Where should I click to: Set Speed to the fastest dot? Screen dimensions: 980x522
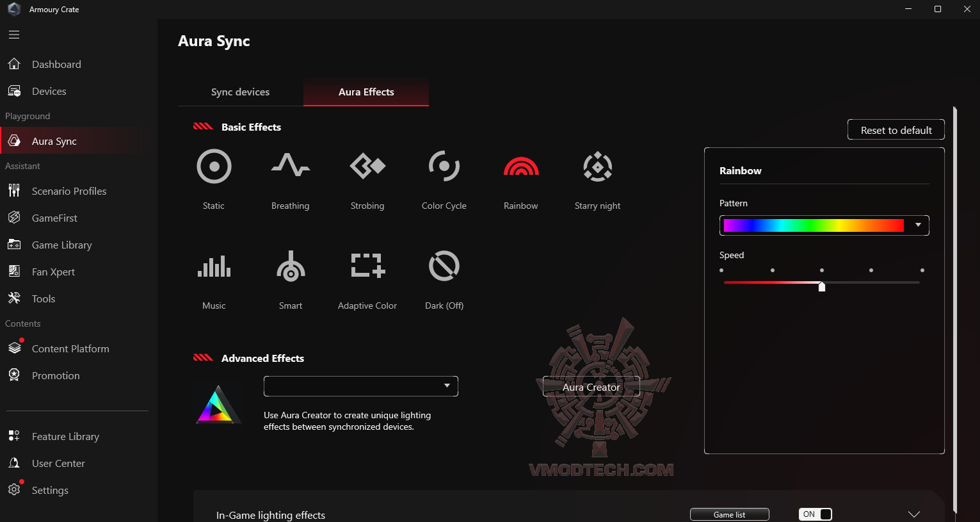[922, 270]
